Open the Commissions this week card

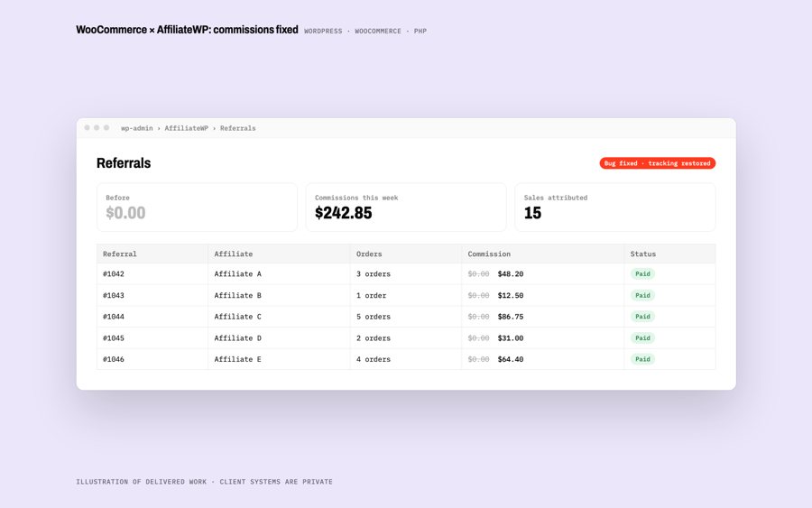coord(406,208)
